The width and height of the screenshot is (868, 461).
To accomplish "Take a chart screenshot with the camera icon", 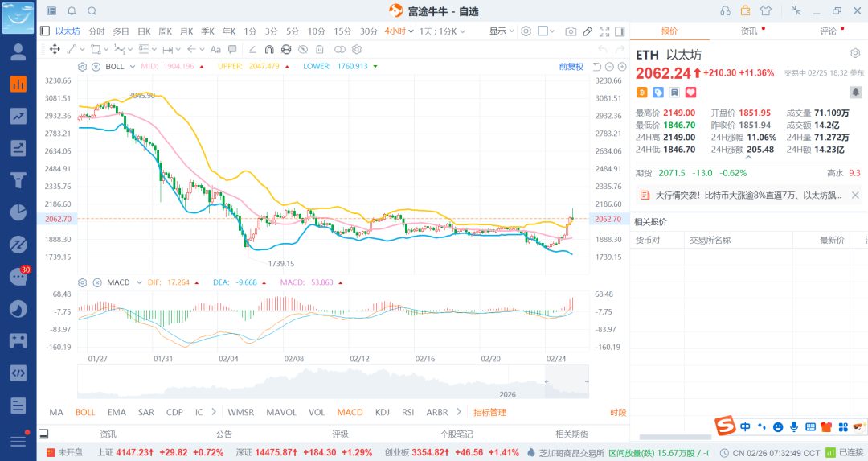I will 571,31.
